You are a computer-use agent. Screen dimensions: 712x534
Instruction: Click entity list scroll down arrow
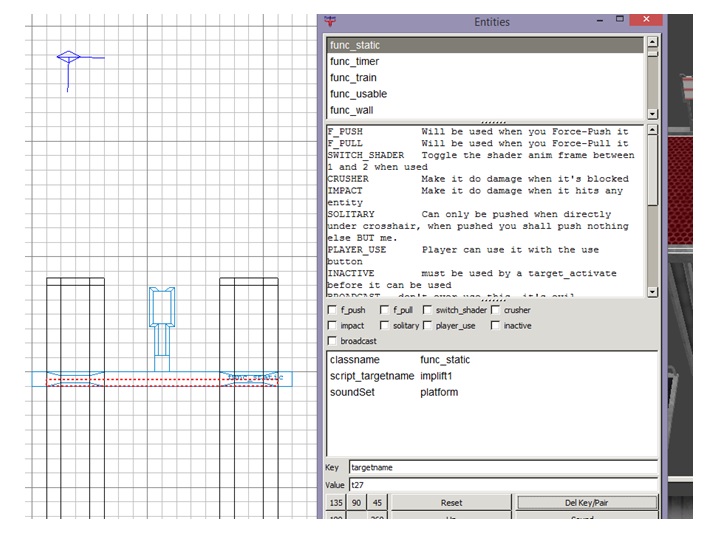pyautogui.click(x=652, y=114)
